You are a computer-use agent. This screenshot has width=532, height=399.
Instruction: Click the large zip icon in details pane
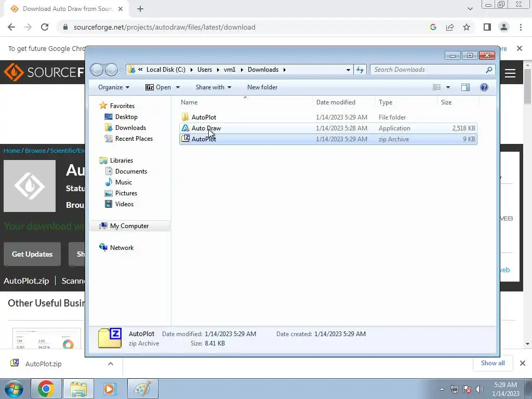click(110, 338)
